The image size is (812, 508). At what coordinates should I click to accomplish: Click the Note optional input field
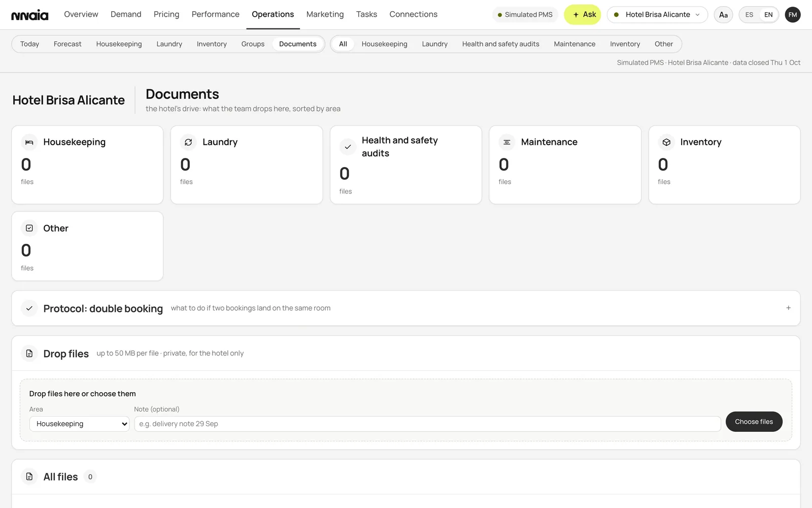pyautogui.click(x=427, y=424)
